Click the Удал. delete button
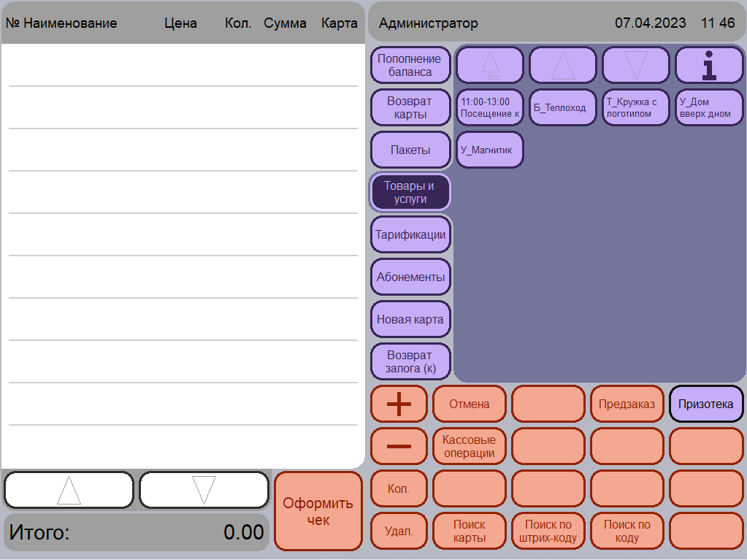747x560 pixels. 399,531
